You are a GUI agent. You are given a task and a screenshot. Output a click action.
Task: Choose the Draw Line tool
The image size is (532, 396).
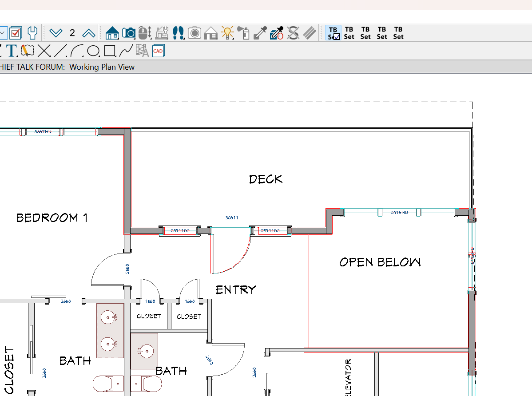pyautogui.click(x=60, y=51)
